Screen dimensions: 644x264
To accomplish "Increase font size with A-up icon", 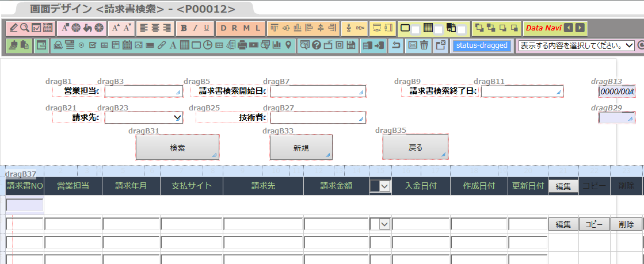I will 116,28.
